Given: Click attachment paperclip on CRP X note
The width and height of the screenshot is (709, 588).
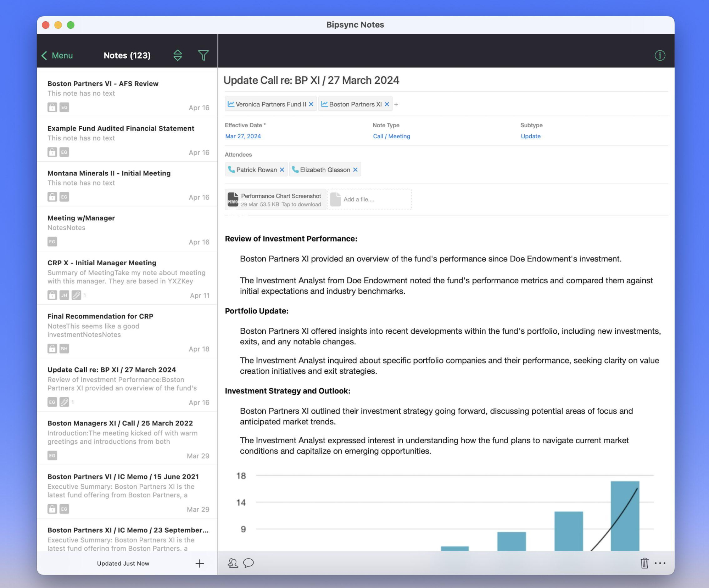Looking at the screenshot, I should 76,295.
